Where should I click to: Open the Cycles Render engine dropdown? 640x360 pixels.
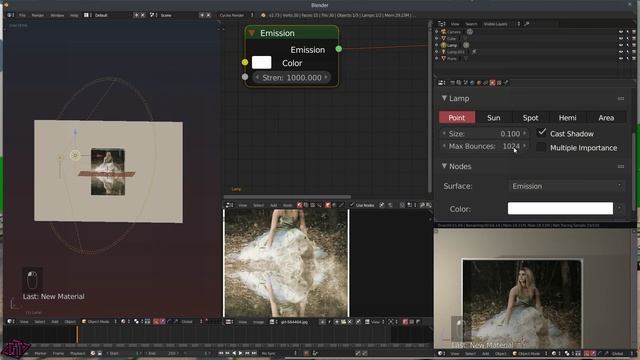[236, 15]
